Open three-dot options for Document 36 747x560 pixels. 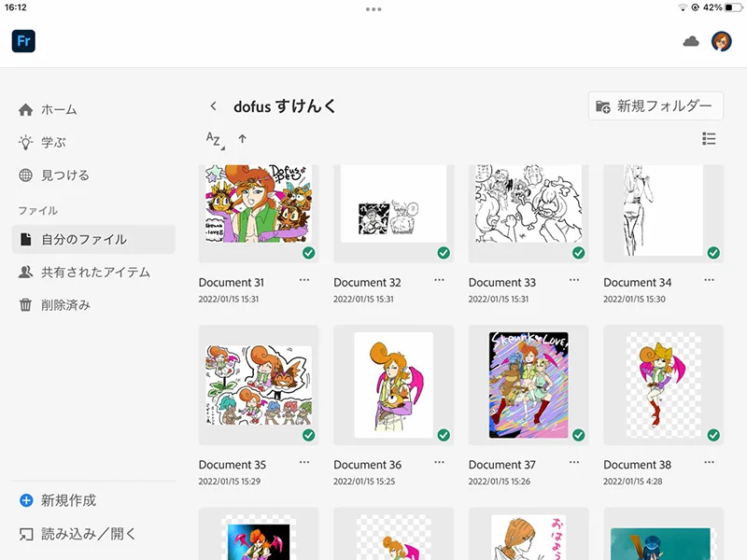click(439, 462)
